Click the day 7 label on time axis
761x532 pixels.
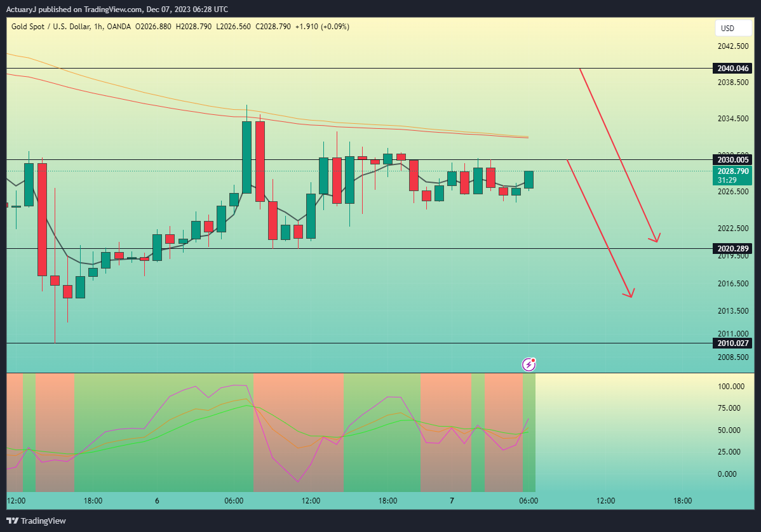pyautogui.click(x=452, y=501)
